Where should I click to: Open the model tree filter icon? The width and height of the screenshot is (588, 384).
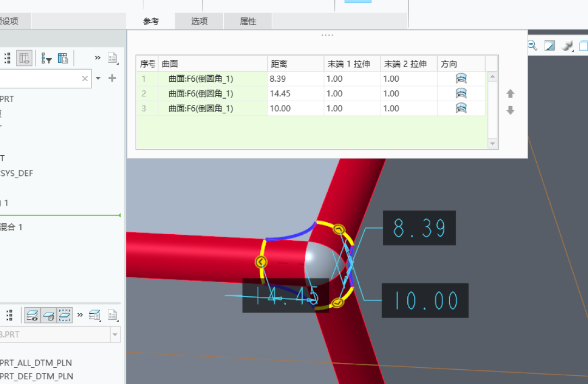46,58
